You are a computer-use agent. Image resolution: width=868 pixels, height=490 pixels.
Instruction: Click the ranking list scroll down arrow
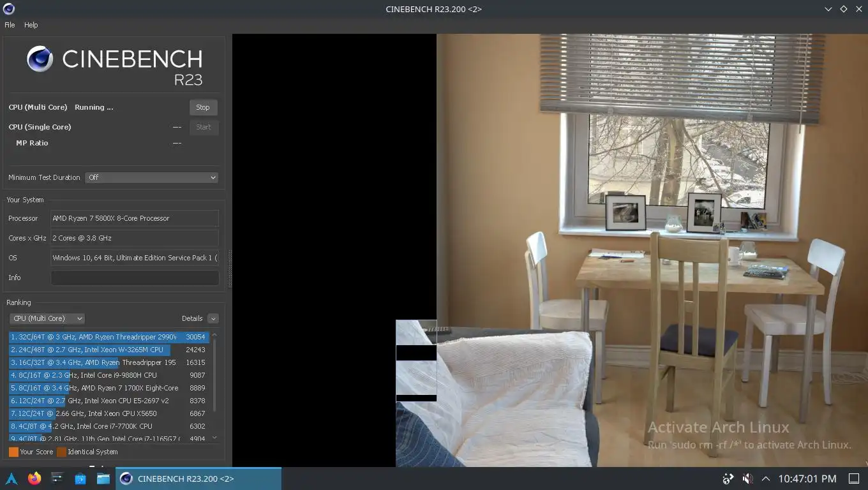(214, 438)
